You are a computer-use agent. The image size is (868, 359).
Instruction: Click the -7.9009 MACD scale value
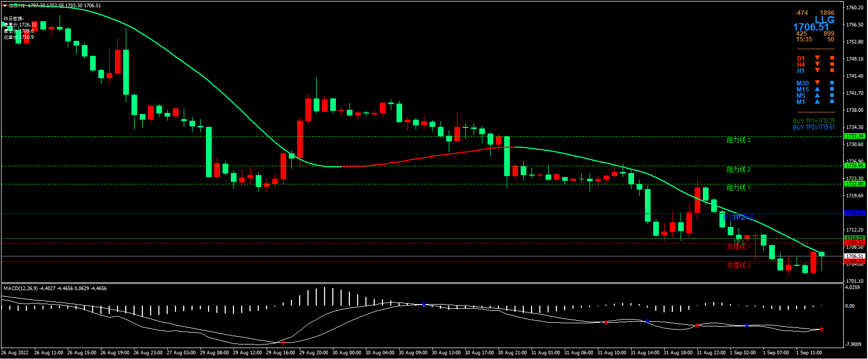click(x=854, y=344)
